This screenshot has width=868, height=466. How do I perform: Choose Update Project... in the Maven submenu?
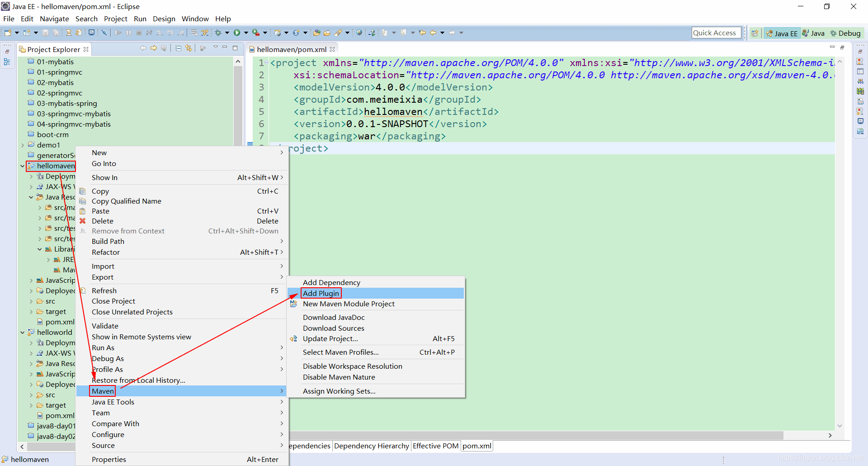pos(376,338)
